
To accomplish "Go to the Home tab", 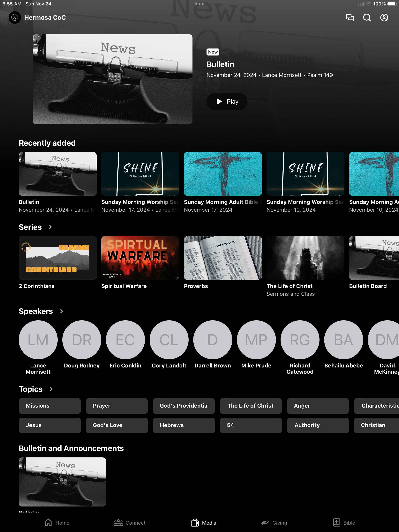I will tap(57, 523).
